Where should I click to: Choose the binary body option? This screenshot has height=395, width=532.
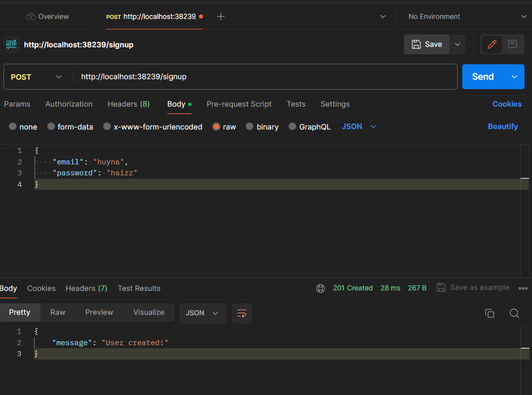coord(250,127)
